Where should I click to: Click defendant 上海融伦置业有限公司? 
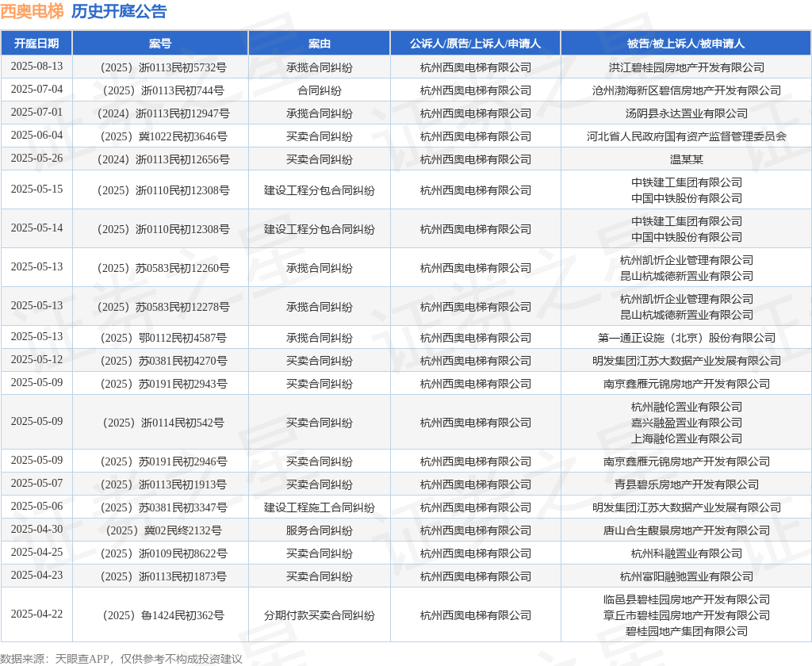coord(686,438)
